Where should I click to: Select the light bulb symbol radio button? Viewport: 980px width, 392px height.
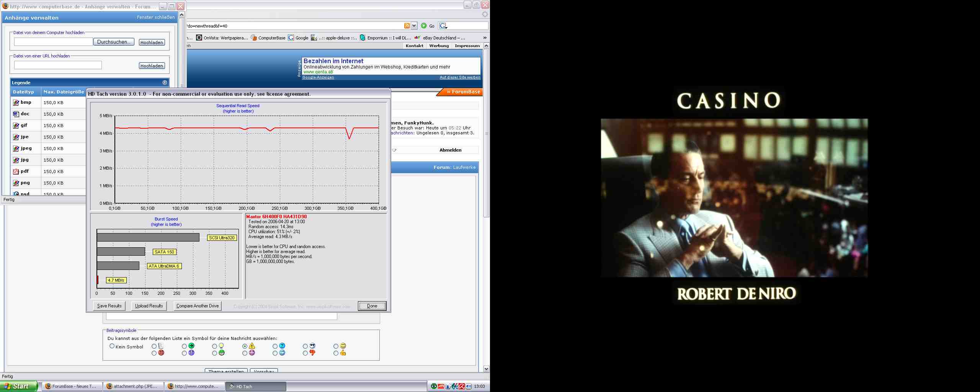click(x=215, y=346)
